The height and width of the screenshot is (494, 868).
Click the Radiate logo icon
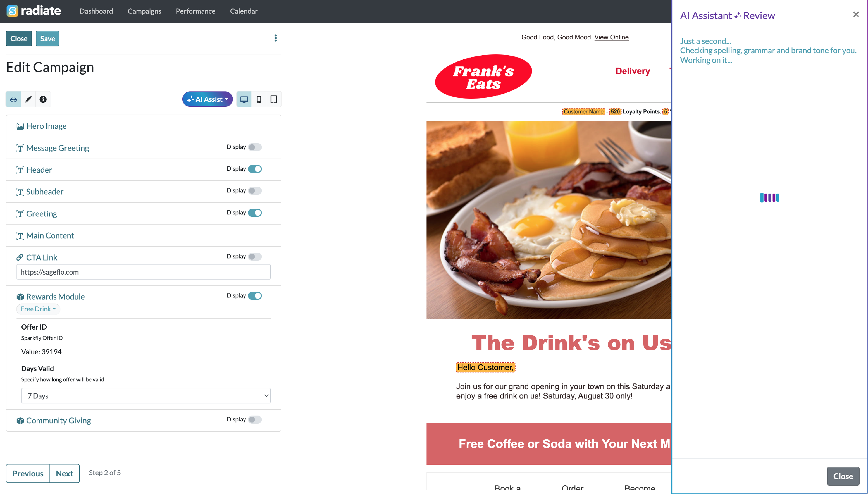coord(12,11)
